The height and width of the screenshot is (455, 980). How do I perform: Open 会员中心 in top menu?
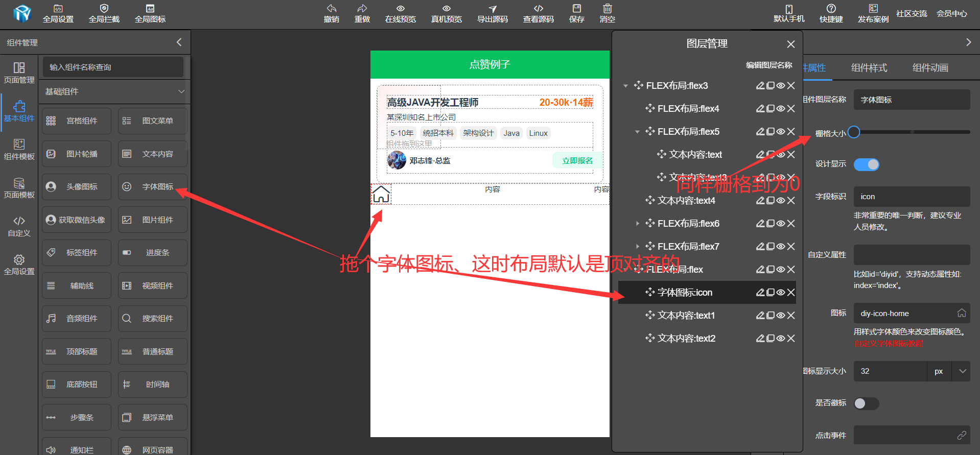click(x=951, y=14)
